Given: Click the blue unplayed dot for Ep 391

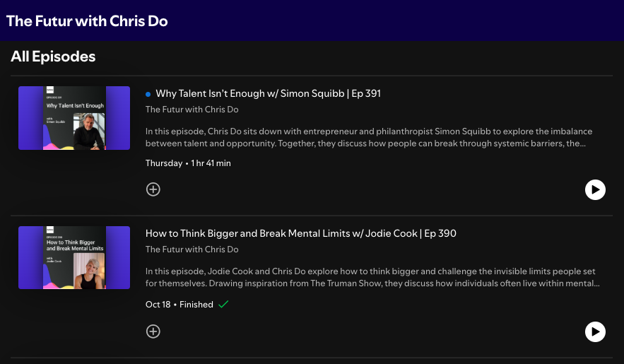Looking at the screenshot, I should [148, 94].
